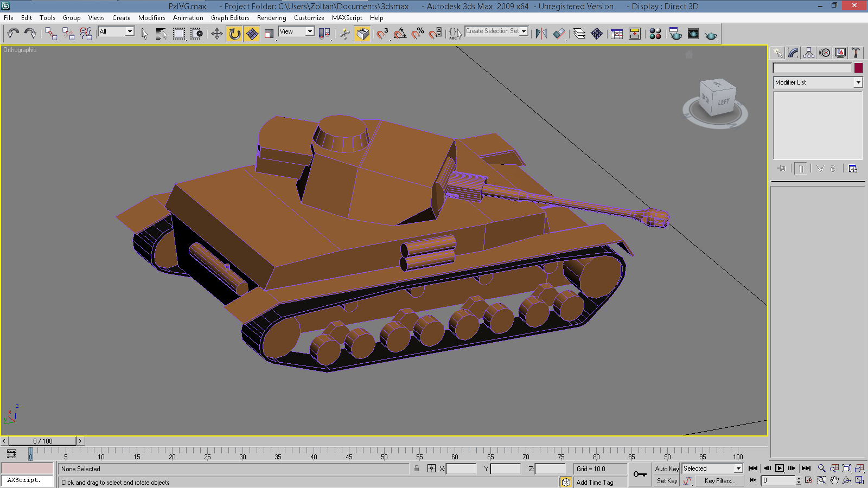Open Render Setup teapot icon

pyautogui.click(x=675, y=34)
